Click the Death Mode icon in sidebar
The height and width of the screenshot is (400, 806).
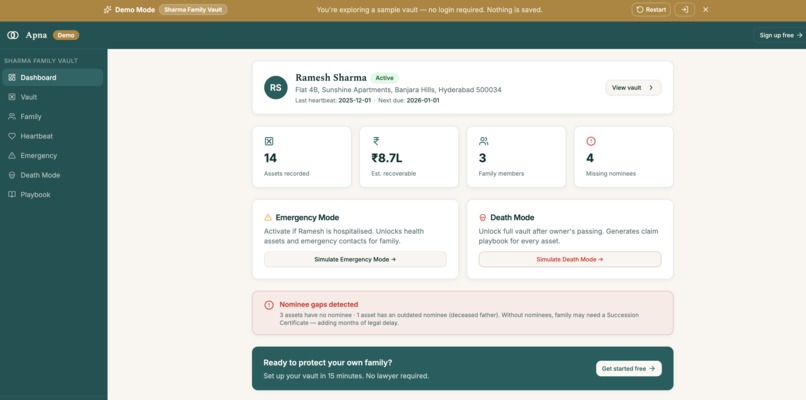pos(12,175)
